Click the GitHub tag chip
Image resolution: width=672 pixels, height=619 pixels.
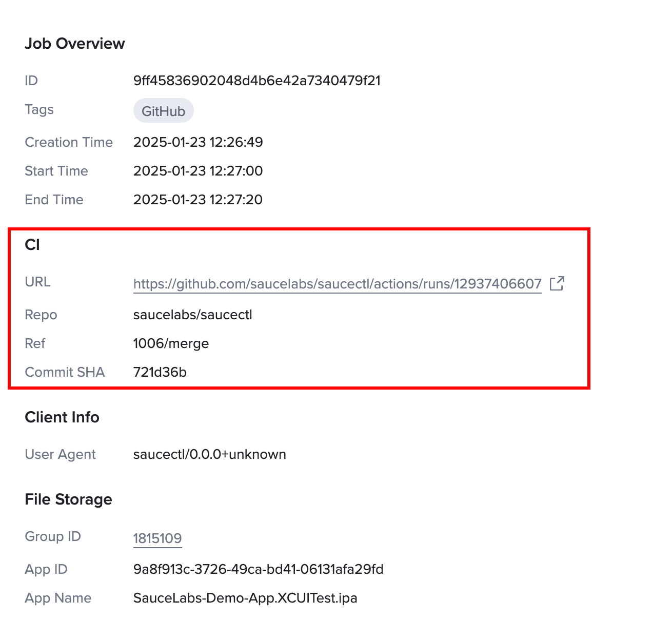pyautogui.click(x=163, y=110)
